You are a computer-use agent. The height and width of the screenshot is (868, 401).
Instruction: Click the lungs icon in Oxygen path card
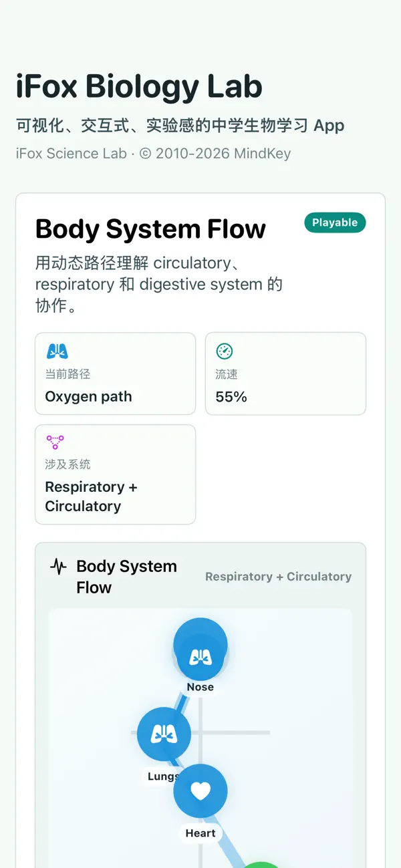click(x=57, y=351)
